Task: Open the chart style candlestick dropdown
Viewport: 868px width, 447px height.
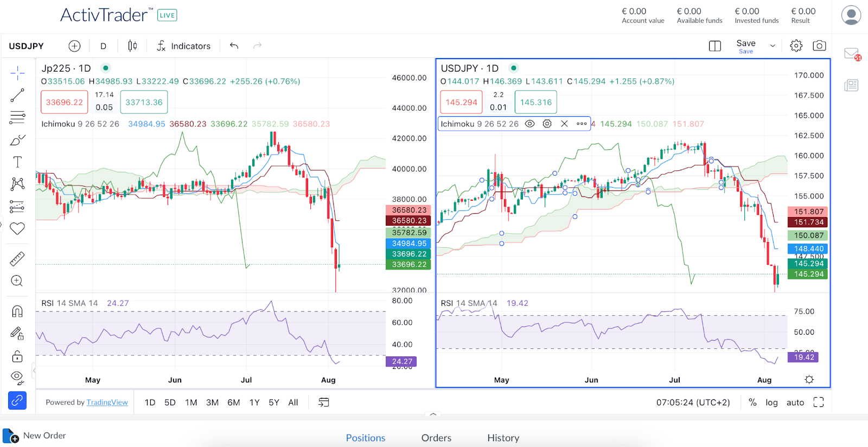Action: click(x=132, y=46)
